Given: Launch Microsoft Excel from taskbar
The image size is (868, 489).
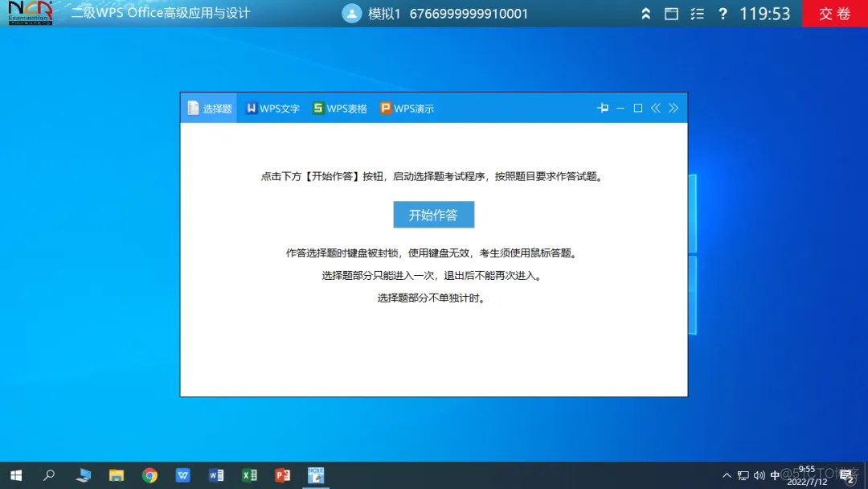Looking at the screenshot, I should click(x=249, y=475).
